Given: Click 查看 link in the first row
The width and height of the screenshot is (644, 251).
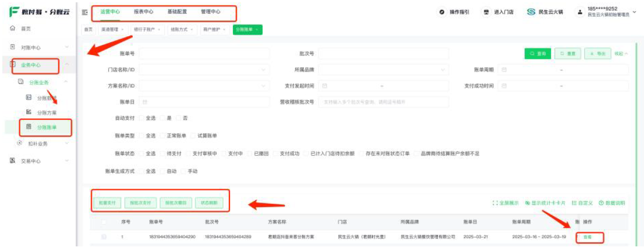Looking at the screenshot, I should 587,237.
